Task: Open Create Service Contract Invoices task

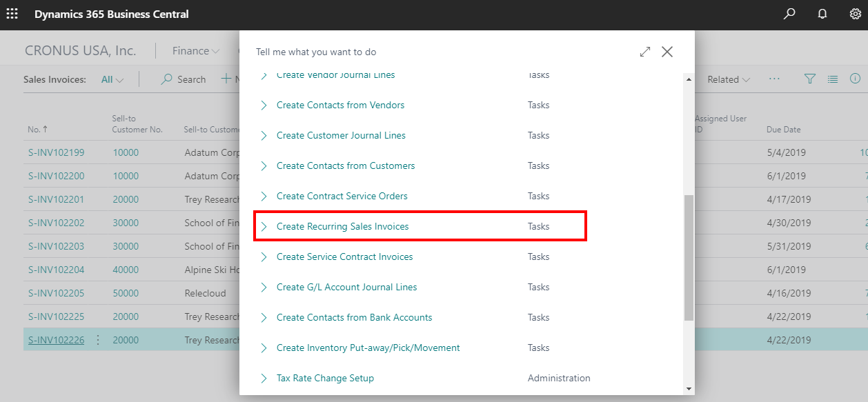Action: [x=345, y=257]
